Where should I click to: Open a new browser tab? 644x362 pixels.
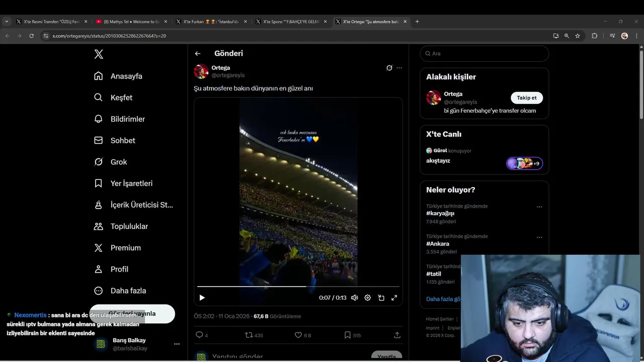(x=417, y=22)
